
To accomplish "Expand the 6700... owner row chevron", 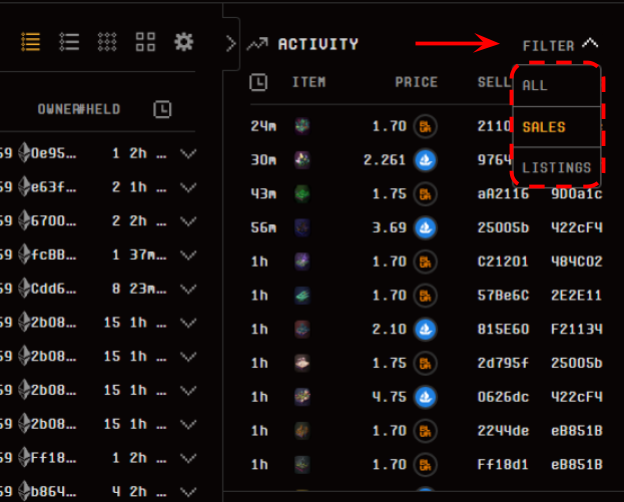I will pyautogui.click(x=188, y=221).
